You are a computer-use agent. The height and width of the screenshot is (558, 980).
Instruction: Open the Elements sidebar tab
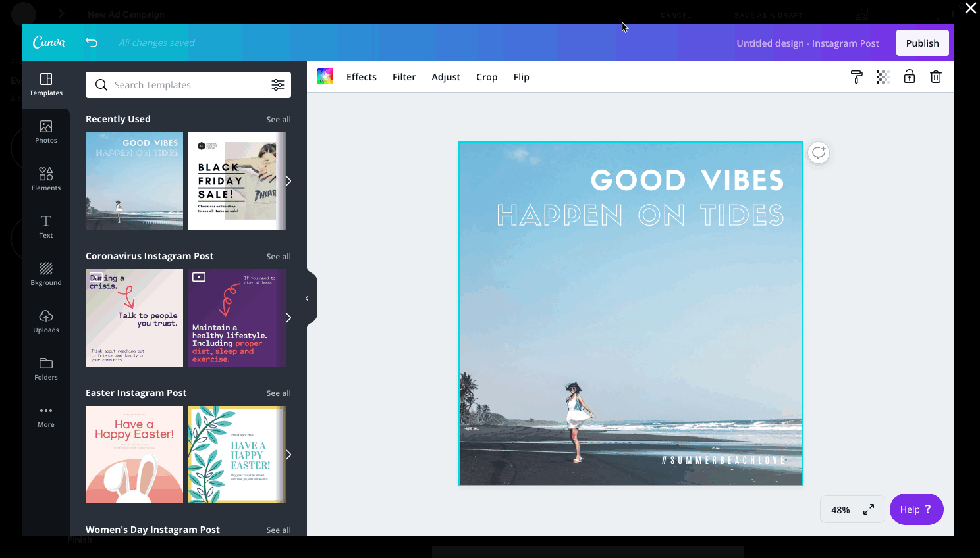click(x=46, y=180)
